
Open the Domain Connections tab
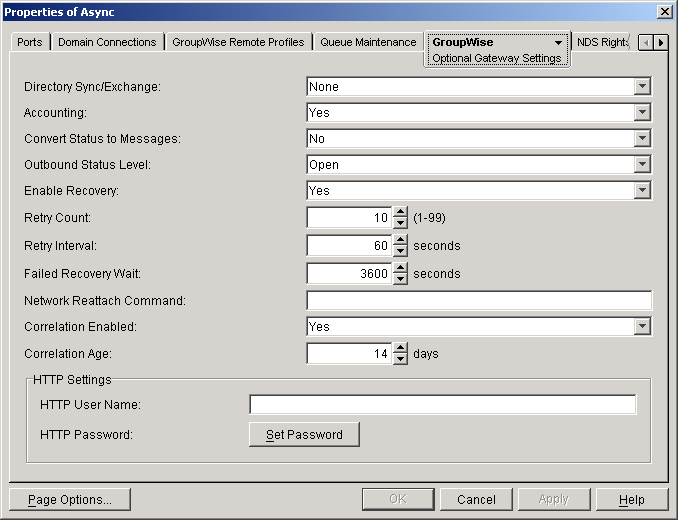tap(107, 42)
